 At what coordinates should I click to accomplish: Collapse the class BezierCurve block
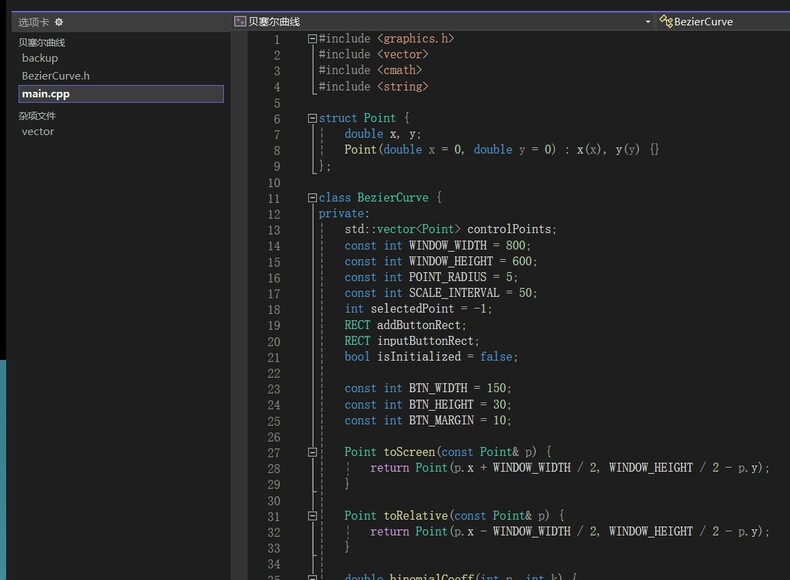pos(312,198)
